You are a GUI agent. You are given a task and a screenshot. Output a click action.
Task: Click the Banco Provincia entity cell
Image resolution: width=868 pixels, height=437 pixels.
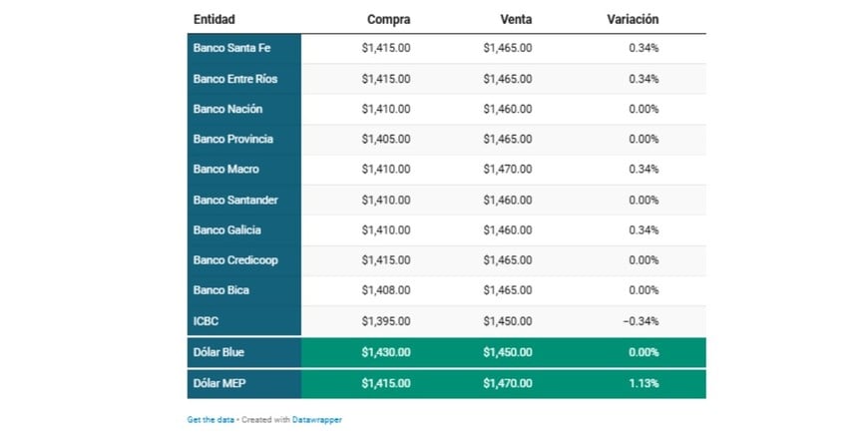233,139
